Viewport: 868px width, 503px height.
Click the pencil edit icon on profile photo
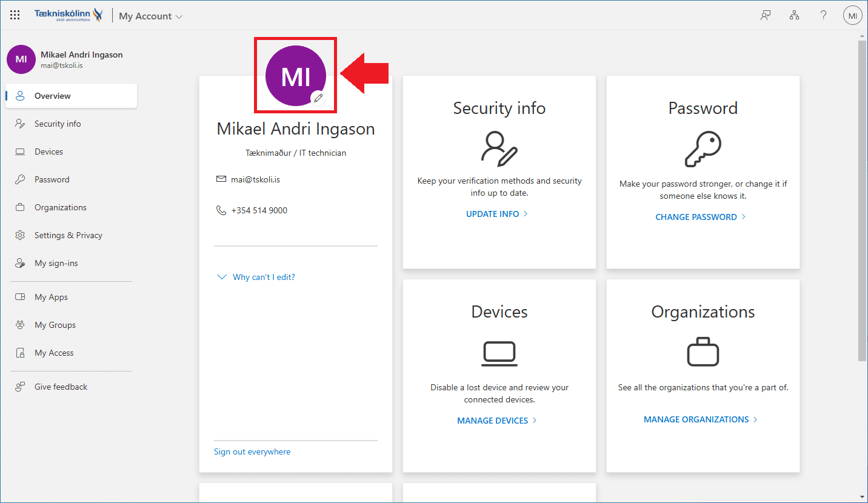[x=318, y=98]
